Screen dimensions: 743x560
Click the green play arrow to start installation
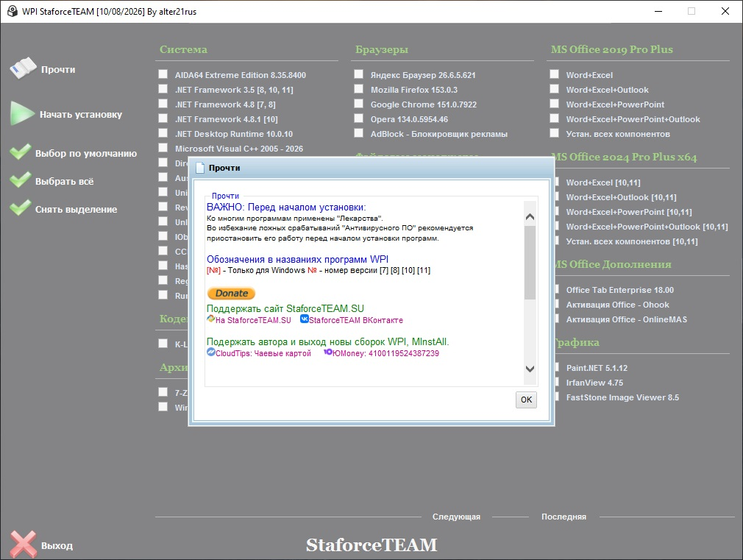click(x=22, y=113)
